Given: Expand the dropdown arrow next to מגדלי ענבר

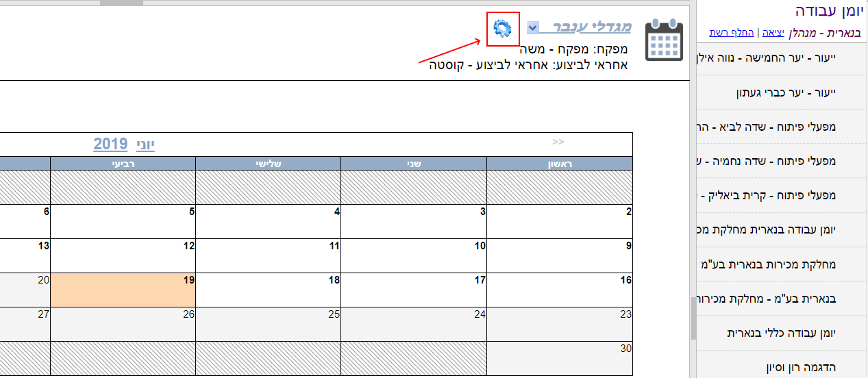Looking at the screenshot, I should click(533, 27).
